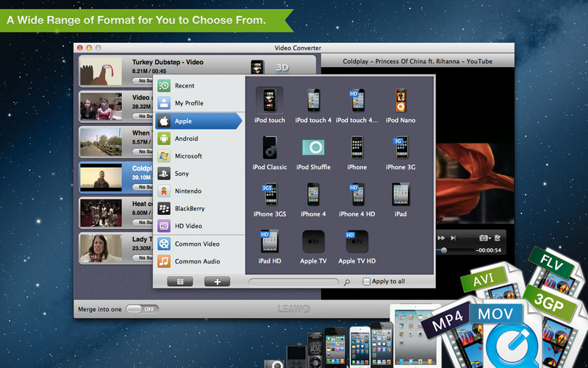Open snapshot dropdown arrow next to camera
Screen dimensions: 588x368
[x=490, y=238]
